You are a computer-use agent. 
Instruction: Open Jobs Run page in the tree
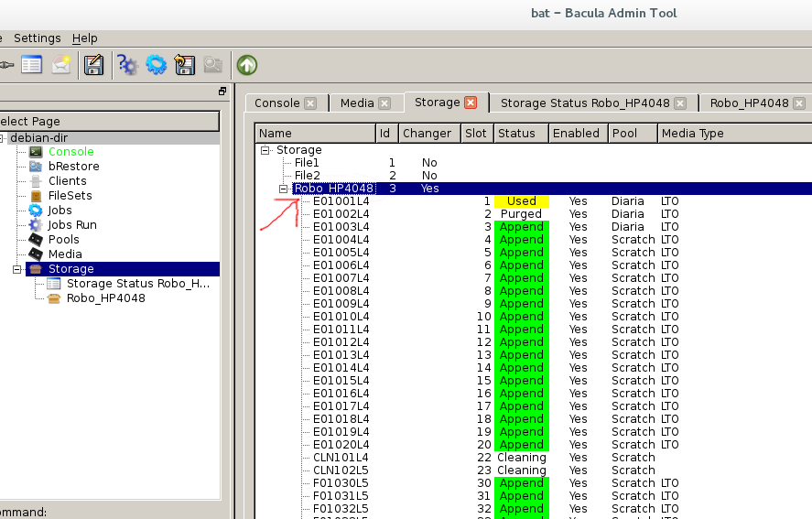(72, 225)
